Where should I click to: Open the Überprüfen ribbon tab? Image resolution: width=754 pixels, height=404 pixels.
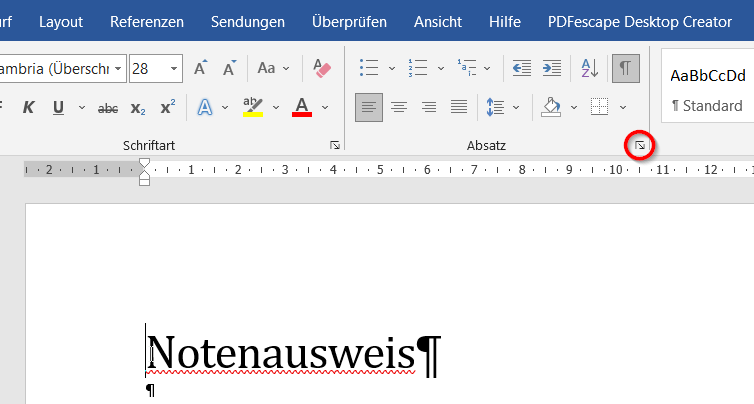tap(349, 21)
